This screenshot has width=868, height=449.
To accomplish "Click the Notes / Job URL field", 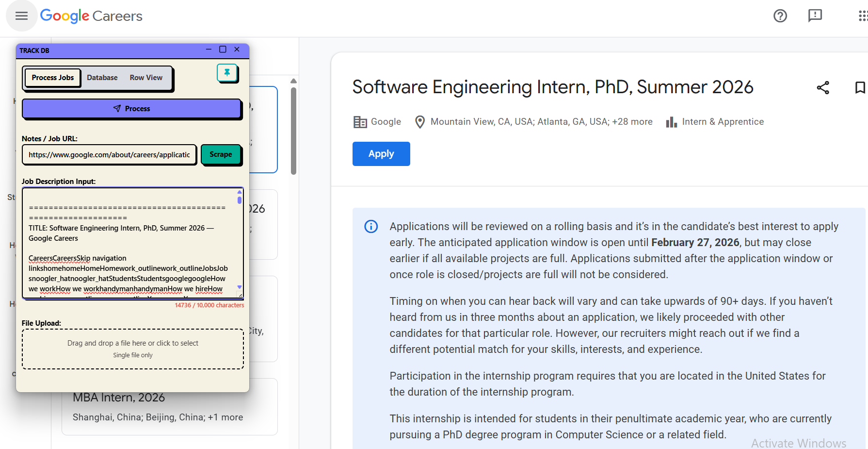I will (109, 155).
